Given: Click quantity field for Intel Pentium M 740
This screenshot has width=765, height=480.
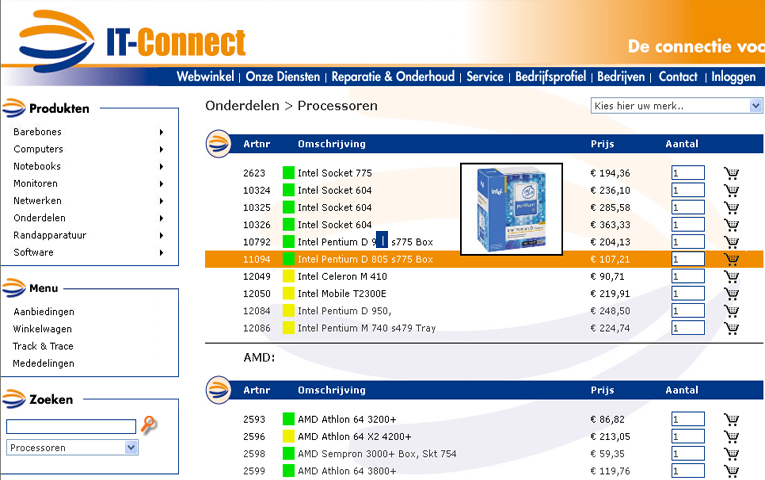Looking at the screenshot, I should tap(688, 328).
